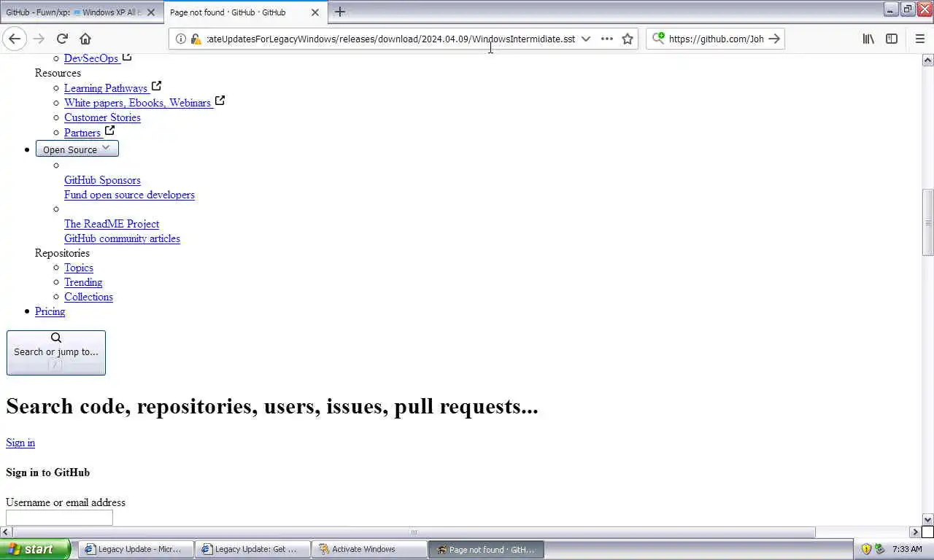Close the Page not found tab
The width and height of the screenshot is (934, 560).
tap(315, 12)
